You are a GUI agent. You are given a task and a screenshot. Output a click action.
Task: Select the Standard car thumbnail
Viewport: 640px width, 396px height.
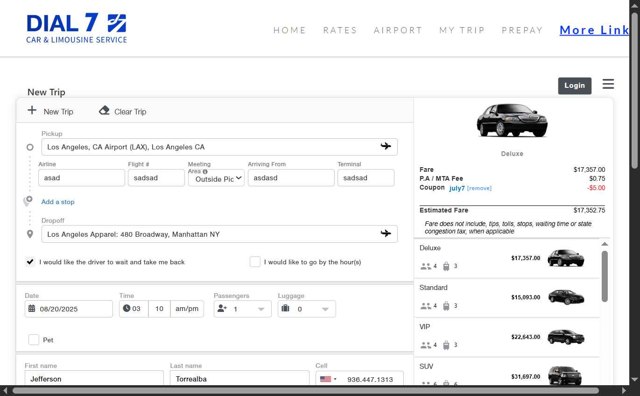[x=566, y=297]
